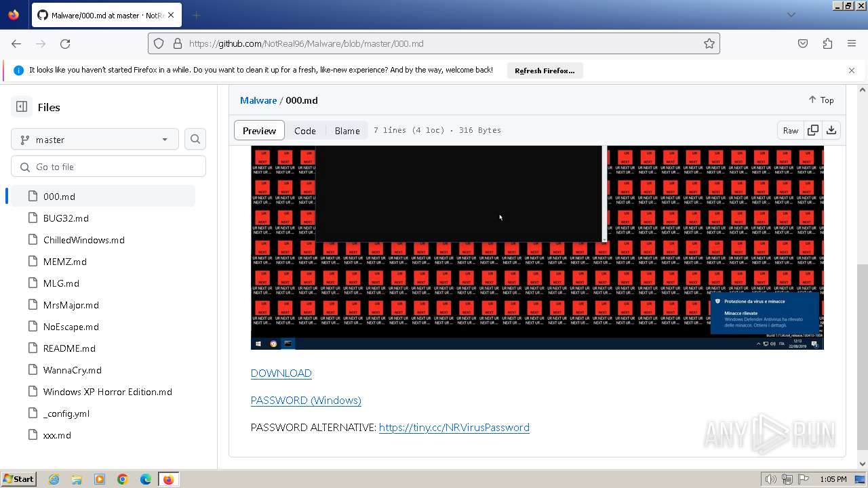Image resolution: width=868 pixels, height=488 pixels.
Task: Bookmark this page with the star
Action: pyautogui.click(x=709, y=43)
